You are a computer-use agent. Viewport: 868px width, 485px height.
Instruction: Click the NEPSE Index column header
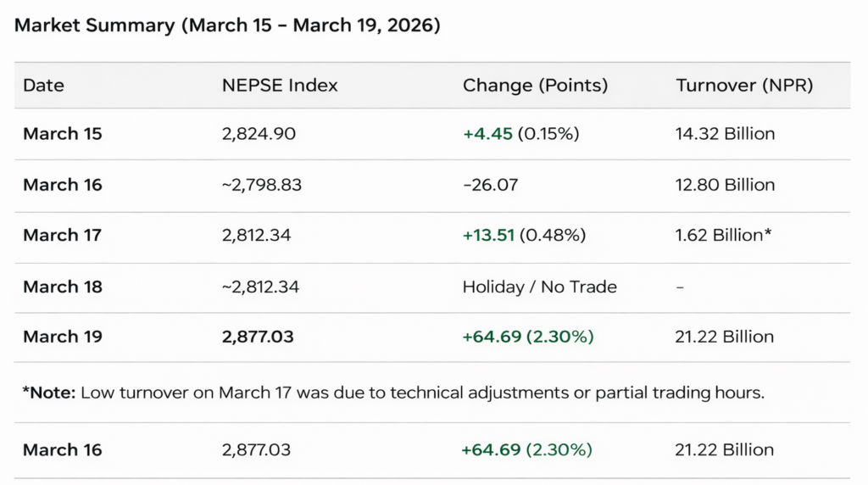pos(280,85)
